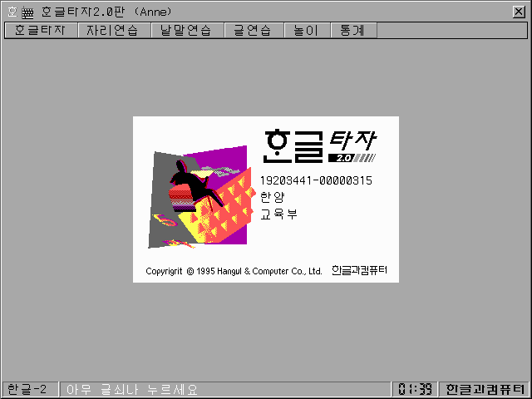The width and height of the screenshot is (532, 399).
Task: Open the 통계 menu
Action: pos(353,30)
